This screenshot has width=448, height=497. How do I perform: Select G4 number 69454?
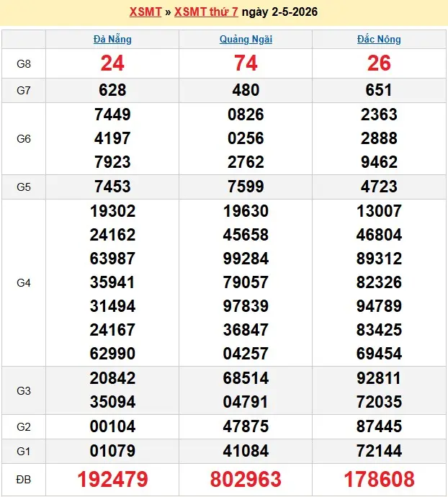click(379, 354)
